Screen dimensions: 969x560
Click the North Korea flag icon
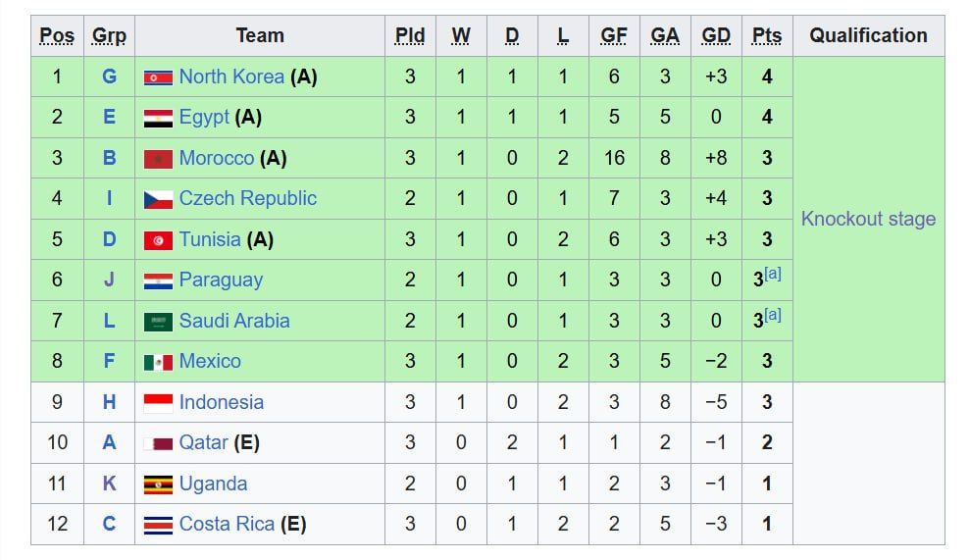click(x=158, y=77)
